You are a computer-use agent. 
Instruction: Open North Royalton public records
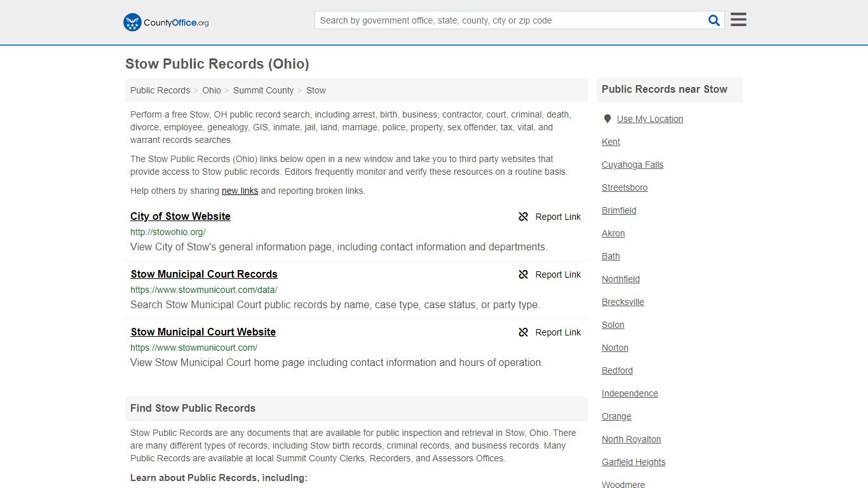[631, 439]
